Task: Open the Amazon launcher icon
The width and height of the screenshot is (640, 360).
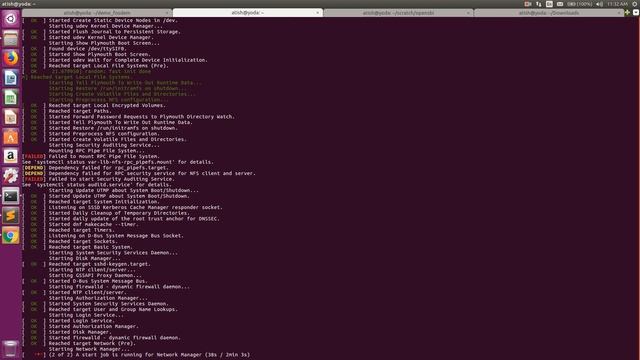Action: [x=11, y=156]
